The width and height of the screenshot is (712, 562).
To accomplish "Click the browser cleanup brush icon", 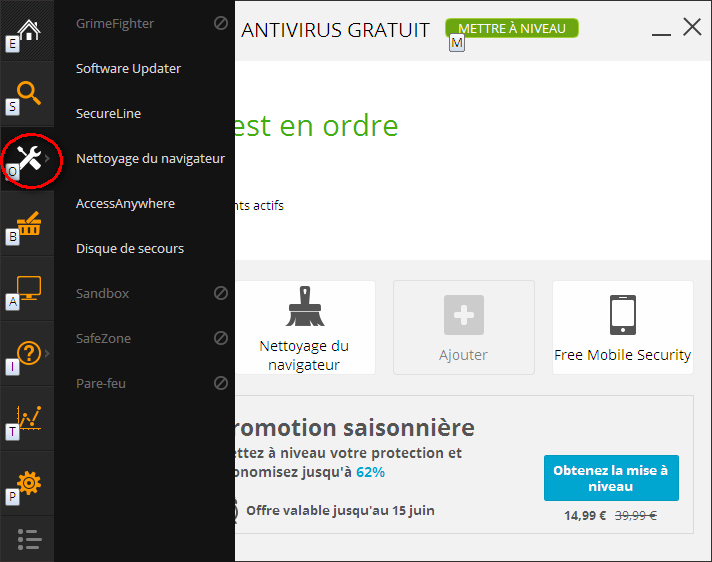I will [305, 306].
